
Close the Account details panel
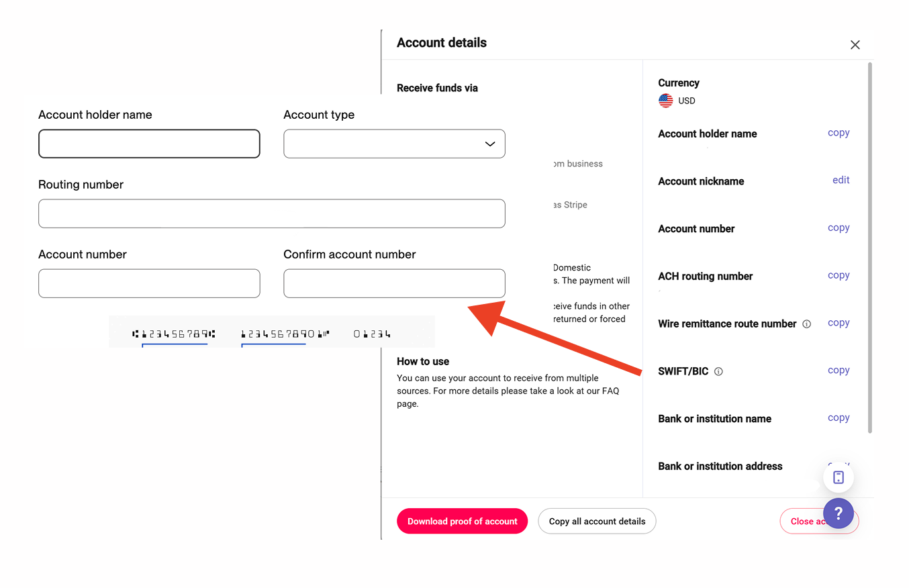point(855,45)
